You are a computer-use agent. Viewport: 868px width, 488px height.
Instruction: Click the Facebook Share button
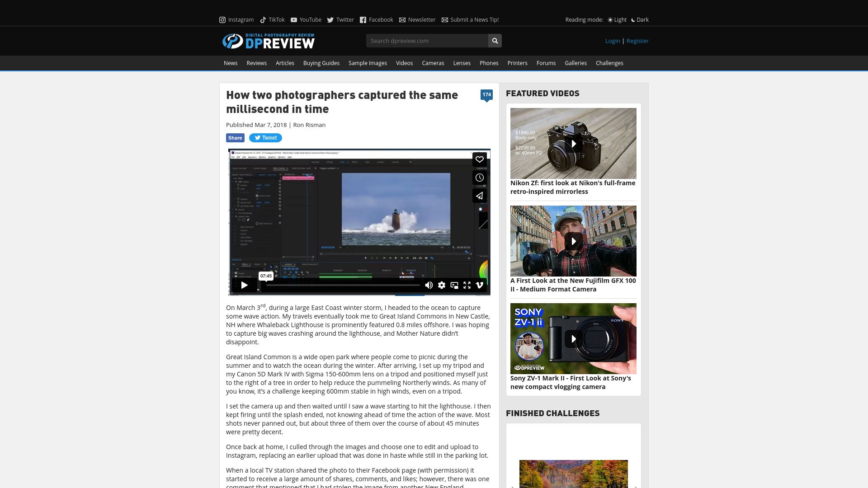coord(235,138)
